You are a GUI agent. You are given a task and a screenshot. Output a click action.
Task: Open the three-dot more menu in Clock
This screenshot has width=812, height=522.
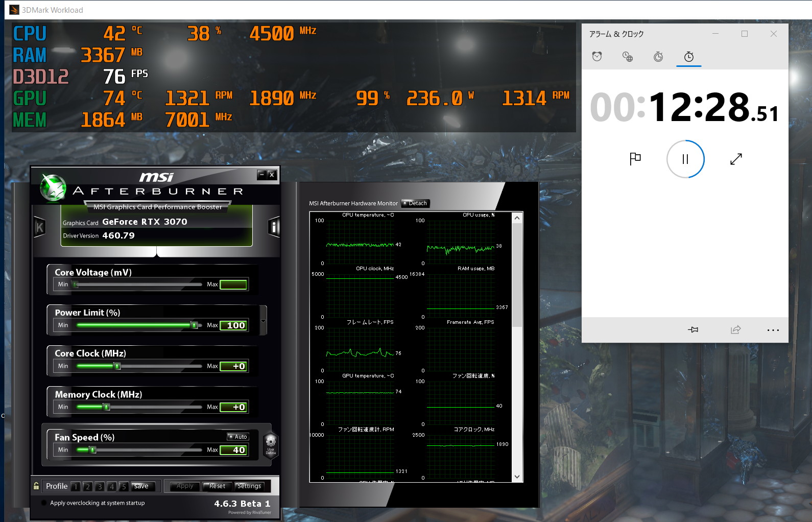tap(773, 330)
